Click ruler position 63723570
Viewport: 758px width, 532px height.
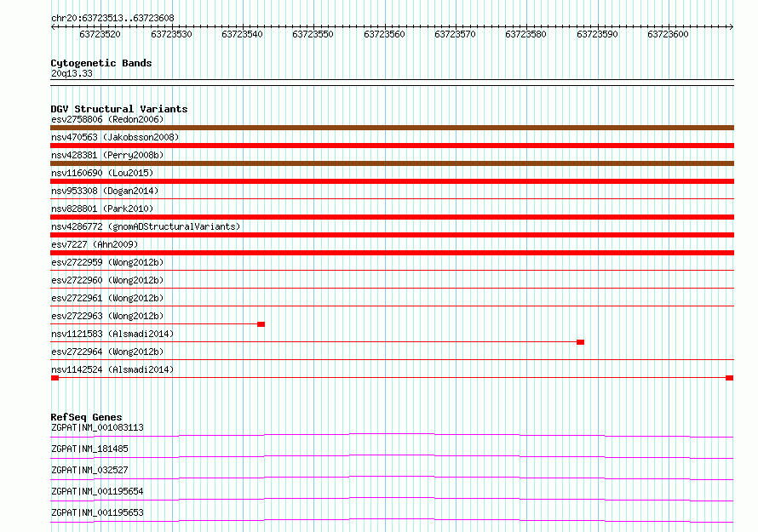click(455, 34)
